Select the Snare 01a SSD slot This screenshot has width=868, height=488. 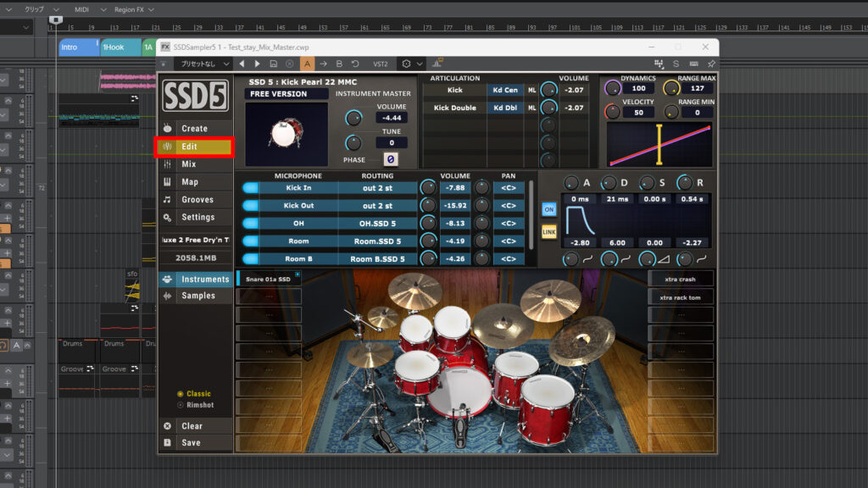(268, 279)
